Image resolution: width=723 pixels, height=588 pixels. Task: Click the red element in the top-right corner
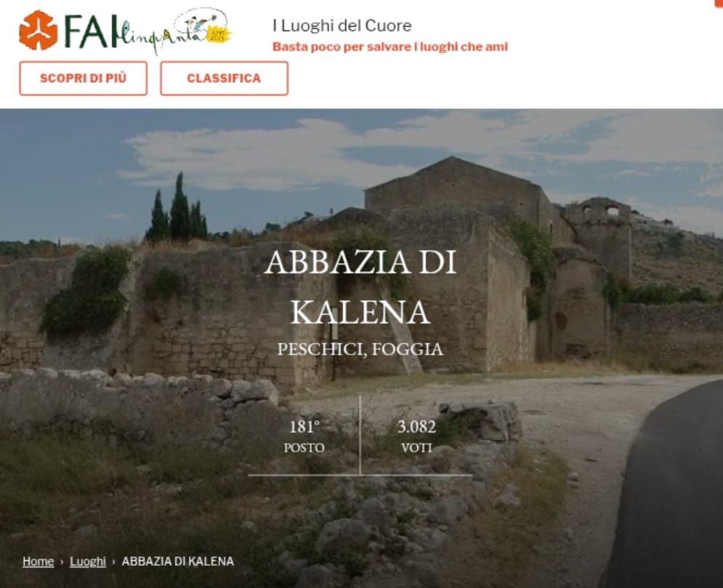coord(719,2)
